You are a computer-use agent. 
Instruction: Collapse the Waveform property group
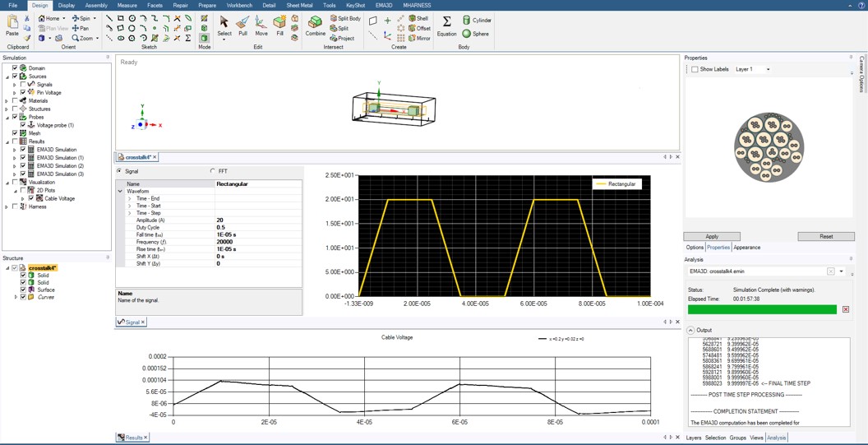120,192
